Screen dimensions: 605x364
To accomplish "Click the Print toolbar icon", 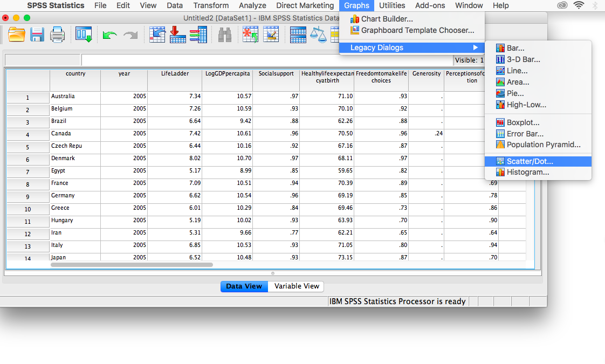I will point(57,35).
